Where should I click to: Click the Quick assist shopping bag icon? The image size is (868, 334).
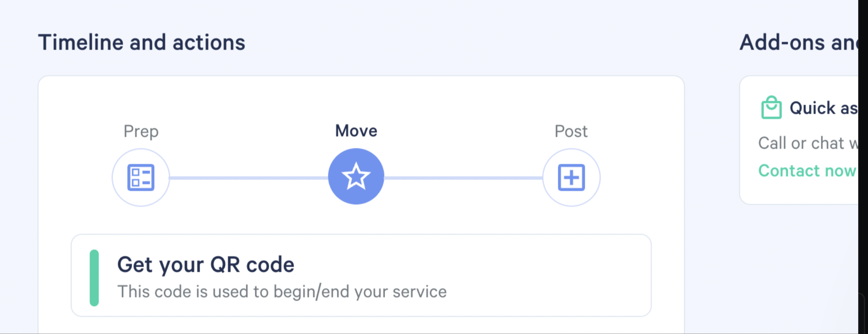point(771,108)
